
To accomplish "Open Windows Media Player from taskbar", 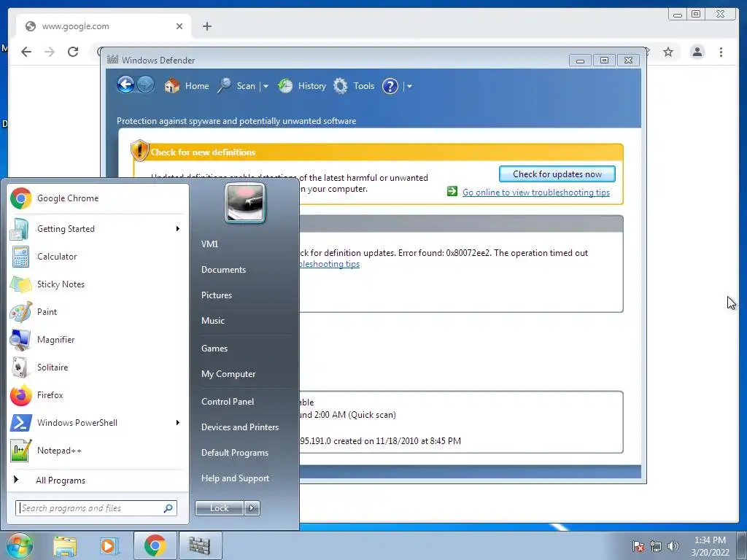I will (x=109, y=545).
